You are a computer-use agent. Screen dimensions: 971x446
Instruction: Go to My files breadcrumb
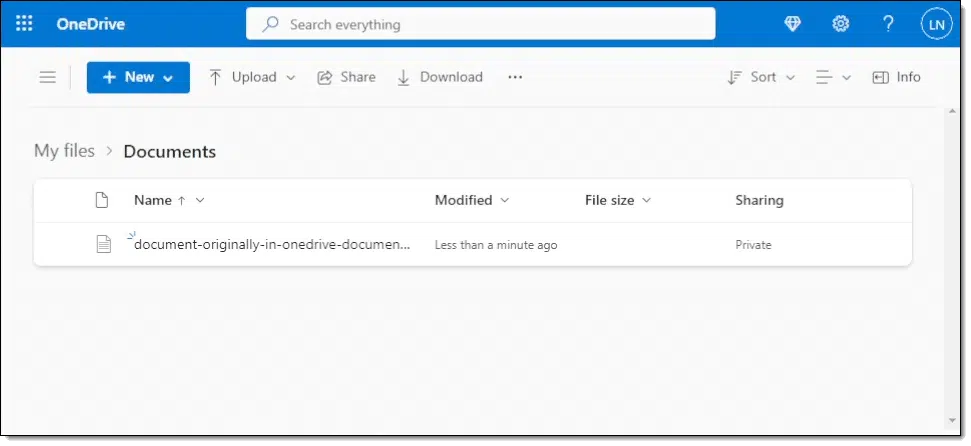[64, 151]
